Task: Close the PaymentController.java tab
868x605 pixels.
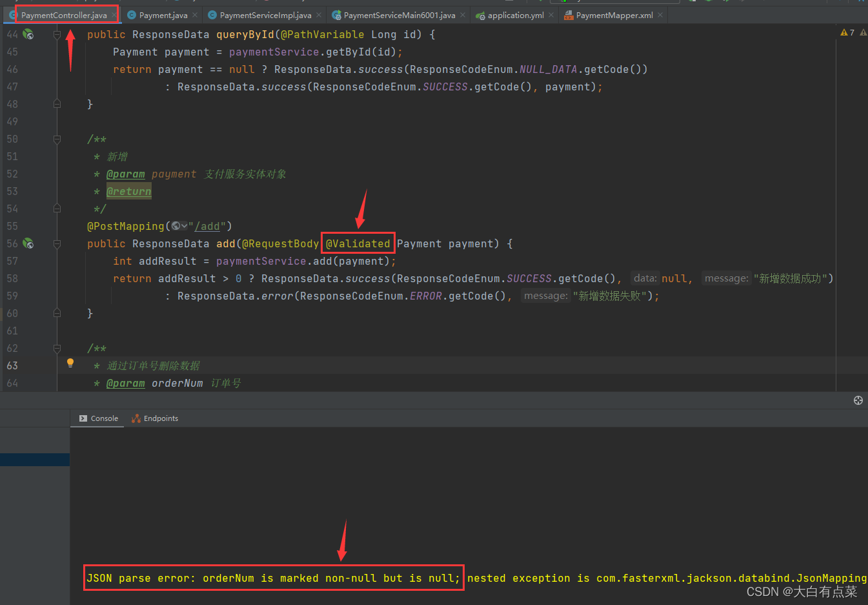Action: tap(114, 15)
